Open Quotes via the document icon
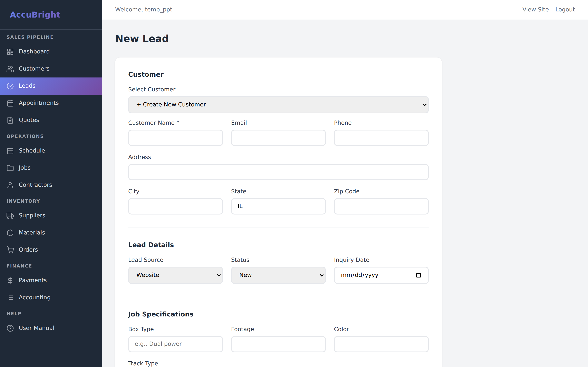The image size is (588, 367). click(10, 120)
